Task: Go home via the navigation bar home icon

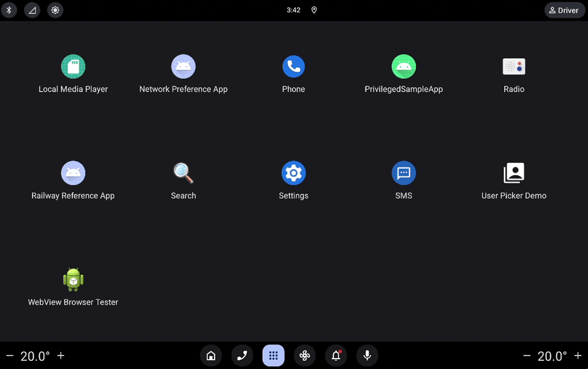Action: (x=211, y=356)
